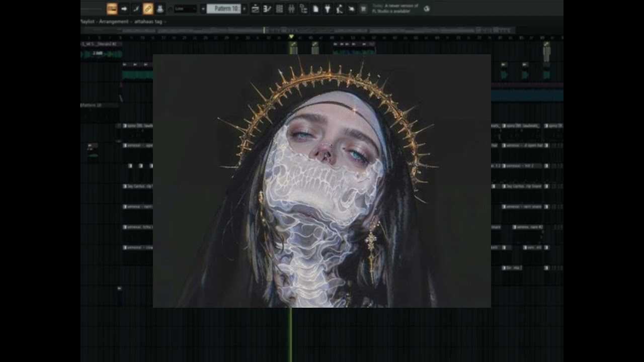644x362 pixels.
Task: Click the tempo tapper figure icon
Action: [340, 9]
